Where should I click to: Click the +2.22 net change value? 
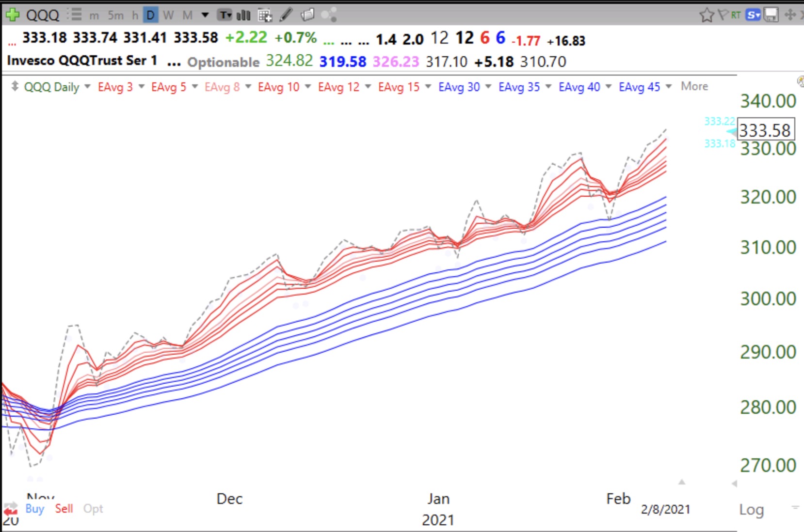(x=246, y=37)
